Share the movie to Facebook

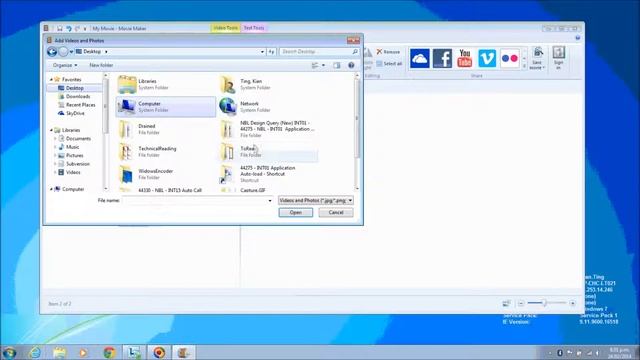coord(442,58)
